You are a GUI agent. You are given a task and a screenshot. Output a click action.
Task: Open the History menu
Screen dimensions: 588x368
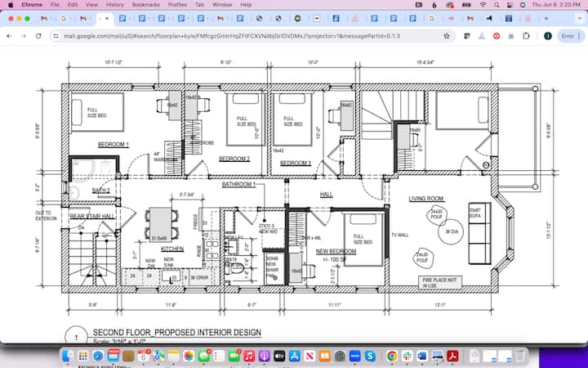click(115, 5)
